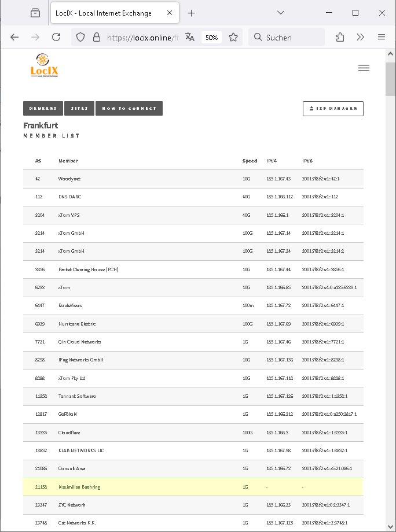
Task: Select the Consult Area member name
Action: click(72, 468)
